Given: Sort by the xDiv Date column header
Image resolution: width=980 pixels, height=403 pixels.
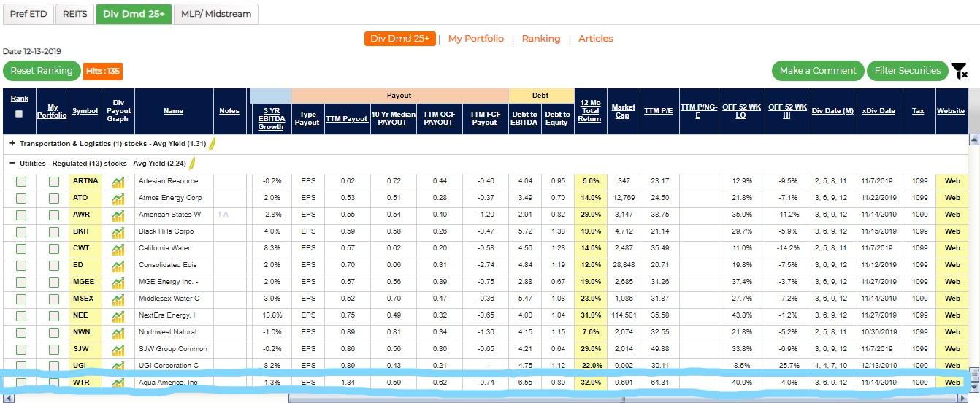Looking at the screenshot, I should 878,111.
